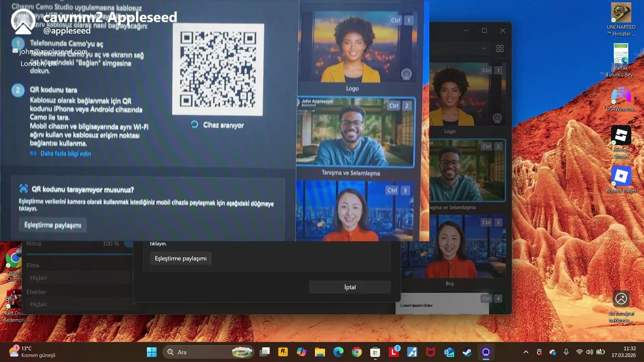Select the Lorem Ipsum Dolor scene thumbnail

tap(450, 304)
